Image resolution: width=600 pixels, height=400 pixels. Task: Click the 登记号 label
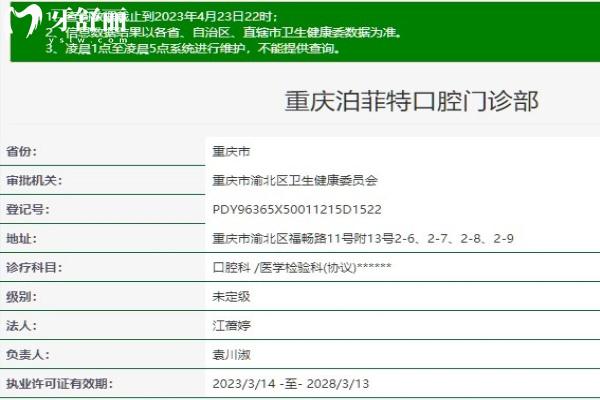(x=28, y=209)
